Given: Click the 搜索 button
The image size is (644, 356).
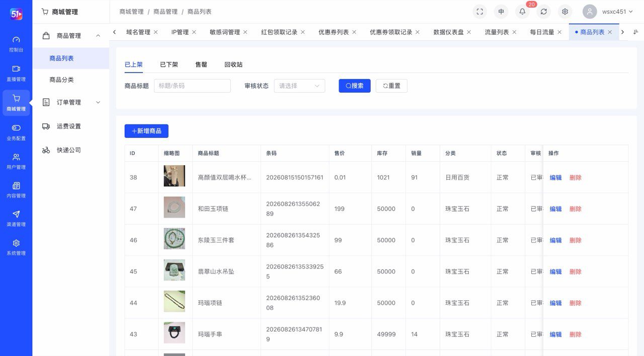Looking at the screenshot, I should (355, 86).
